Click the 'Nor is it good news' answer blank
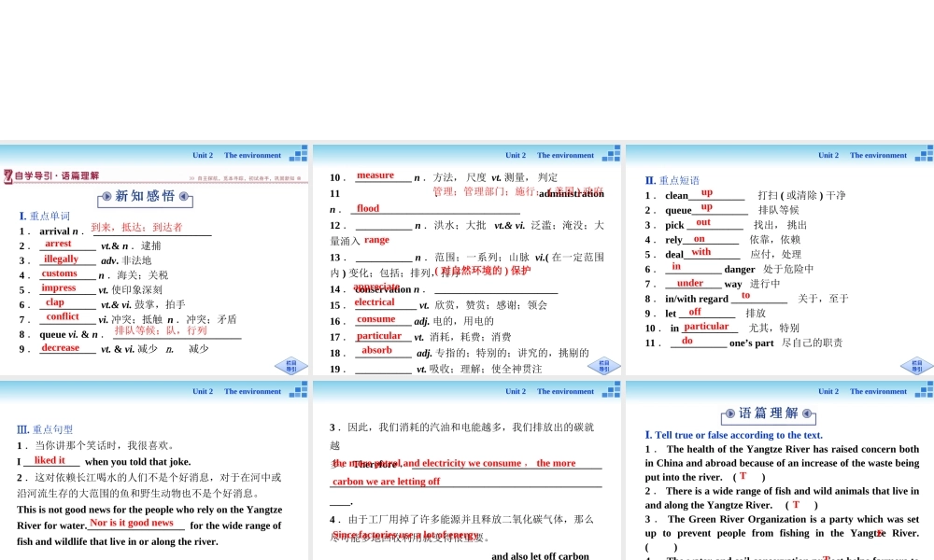Viewport: 934px width, 560px height. [x=131, y=523]
